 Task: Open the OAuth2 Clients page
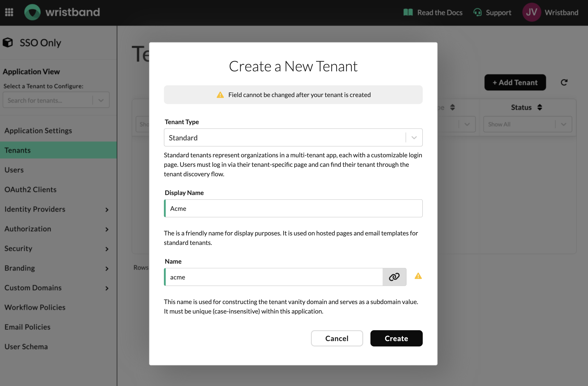[30, 189]
